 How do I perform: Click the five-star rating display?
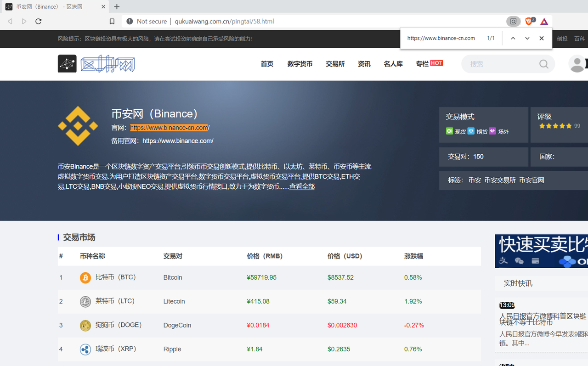pyautogui.click(x=555, y=126)
